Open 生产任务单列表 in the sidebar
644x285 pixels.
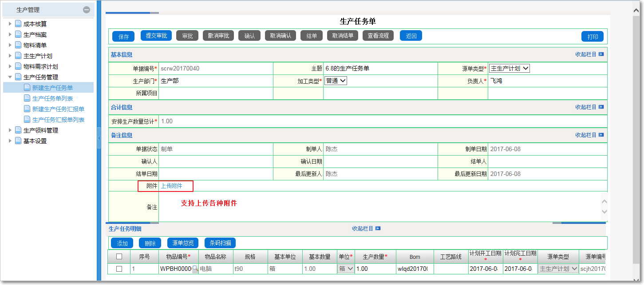coord(53,98)
